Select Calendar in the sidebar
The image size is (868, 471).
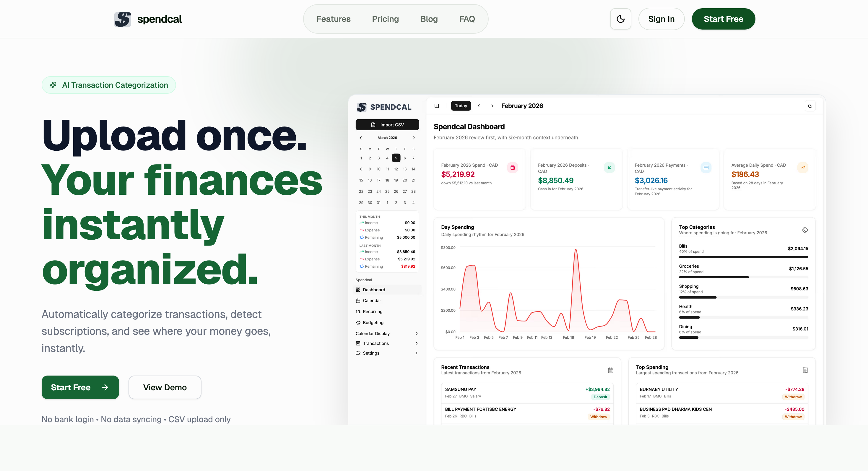(387, 301)
